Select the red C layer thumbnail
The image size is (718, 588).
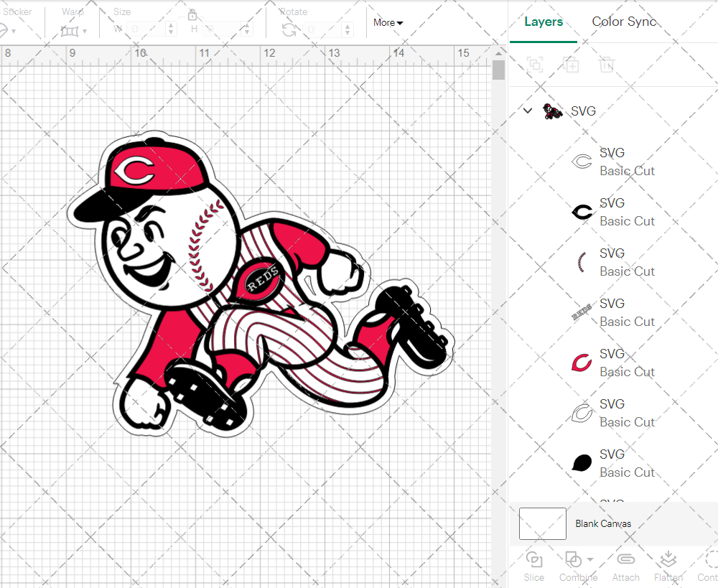tap(582, 363)
